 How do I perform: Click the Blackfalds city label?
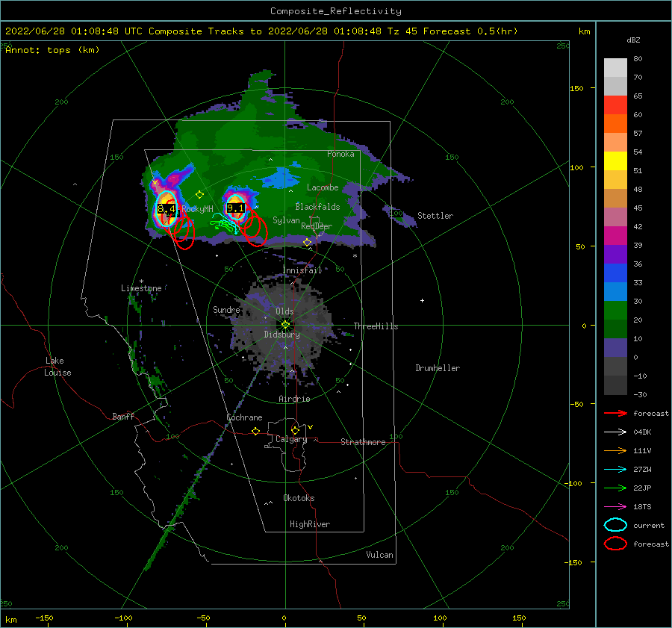point(317,207)
